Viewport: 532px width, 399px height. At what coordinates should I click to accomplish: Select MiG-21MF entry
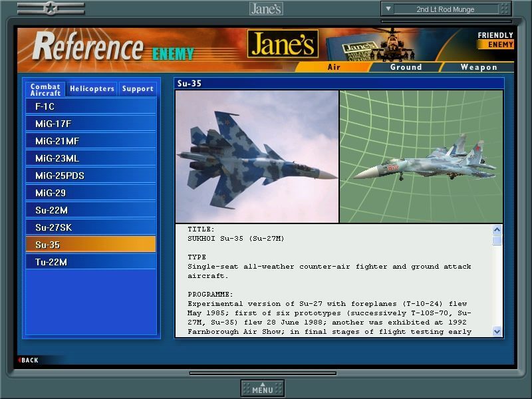tap(91, 141)
